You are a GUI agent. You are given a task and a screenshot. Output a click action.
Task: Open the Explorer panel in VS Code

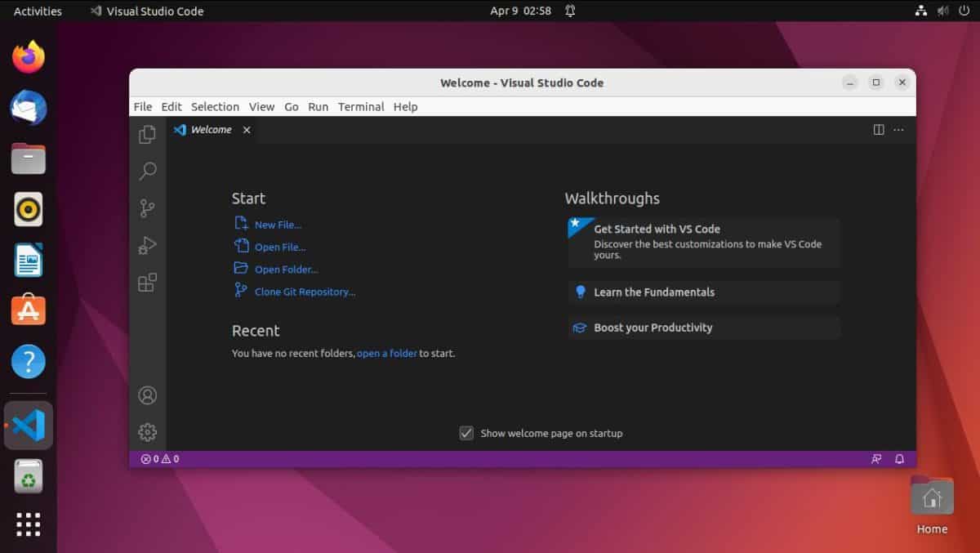pos(147,133)
